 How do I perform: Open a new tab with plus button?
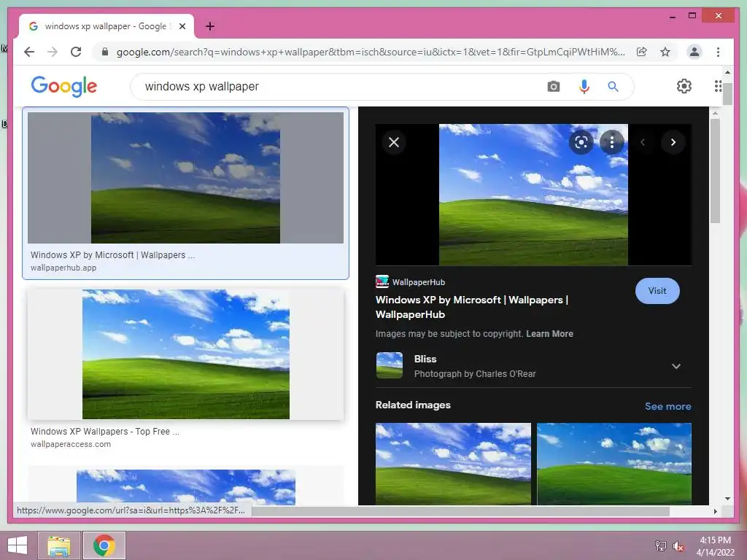tap(210, 26)
